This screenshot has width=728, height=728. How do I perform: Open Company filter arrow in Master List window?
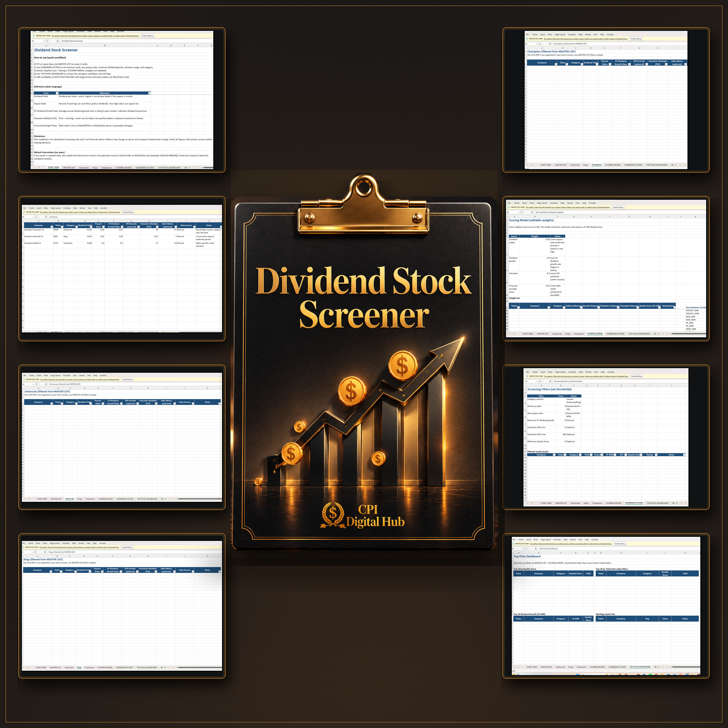pos(52,227)
